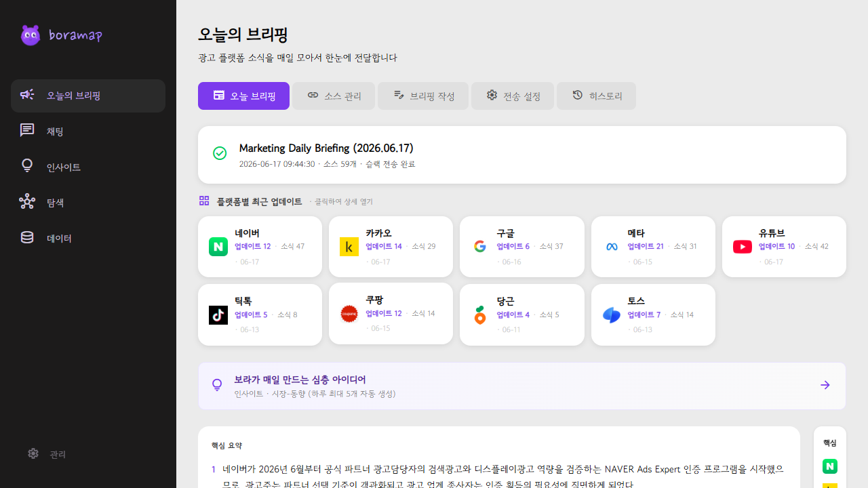Click the Coupang red circle logo
Screen dimensions: 868x488
pos(349,314)
